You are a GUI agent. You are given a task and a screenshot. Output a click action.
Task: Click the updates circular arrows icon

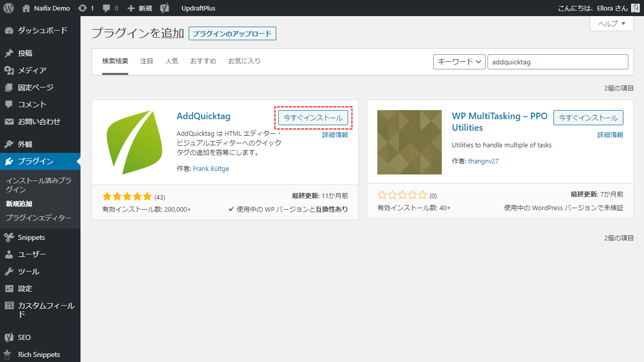83,9
